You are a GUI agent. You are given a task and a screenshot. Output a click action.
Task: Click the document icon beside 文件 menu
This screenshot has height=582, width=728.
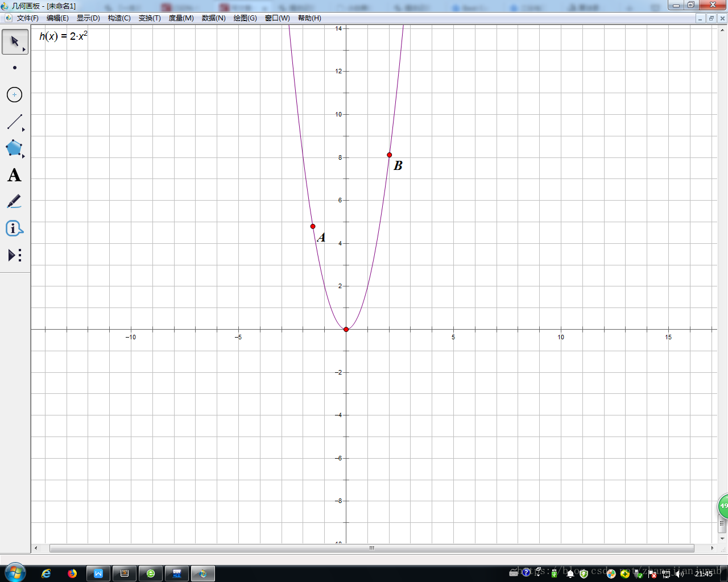8,18
